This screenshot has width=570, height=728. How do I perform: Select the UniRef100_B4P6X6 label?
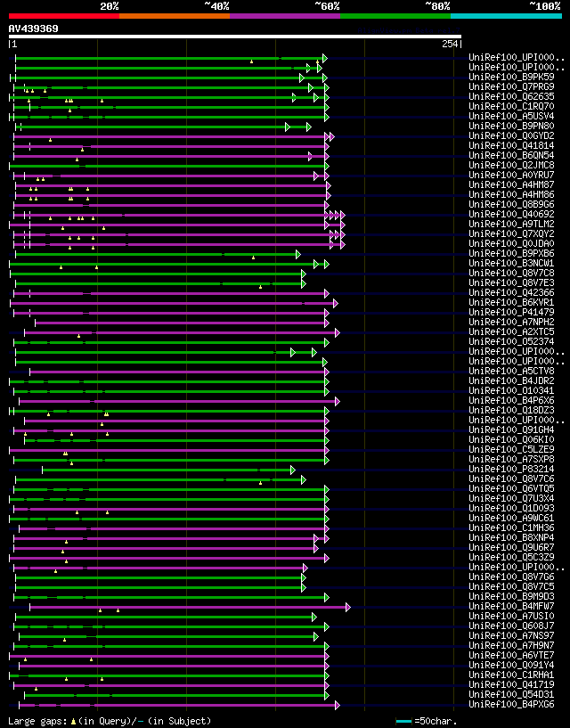[x=511, y=400]
